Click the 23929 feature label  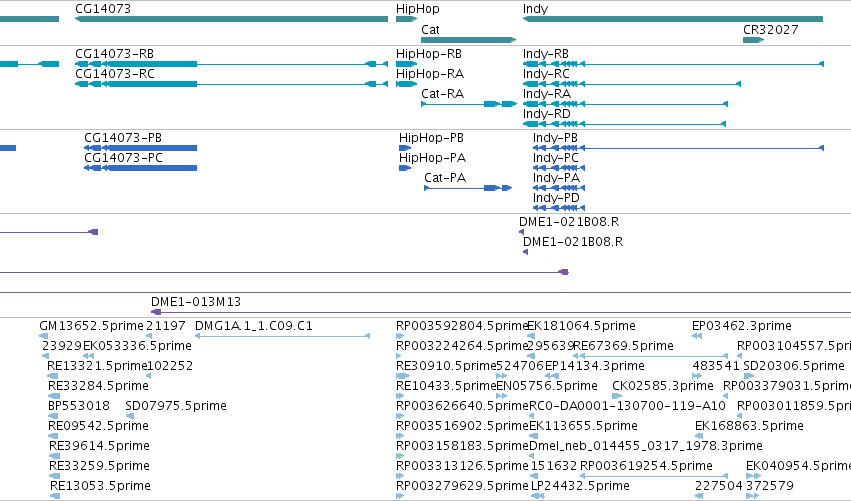point(62,346)
